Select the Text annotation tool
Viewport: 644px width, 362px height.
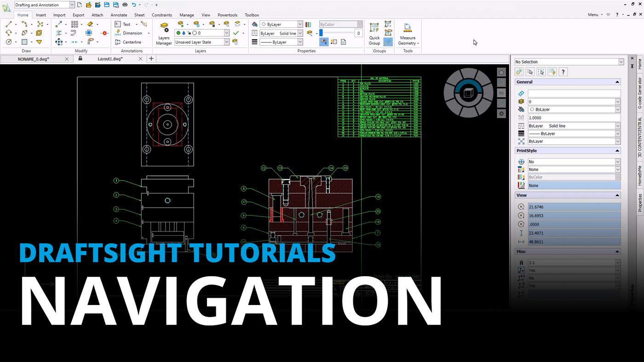[x=127, y=24]
